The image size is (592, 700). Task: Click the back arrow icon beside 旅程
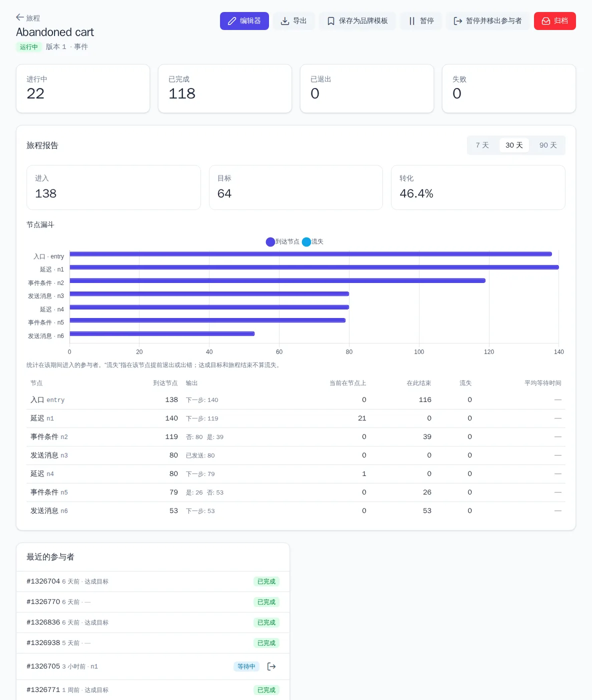point(20,17)
